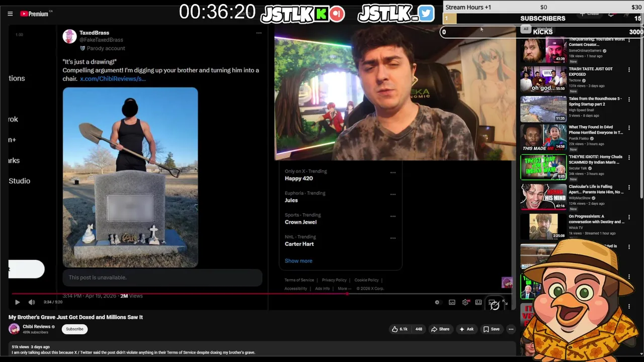
Task: Enter fullscreen with the player corner icon
Action: point(505,302)
